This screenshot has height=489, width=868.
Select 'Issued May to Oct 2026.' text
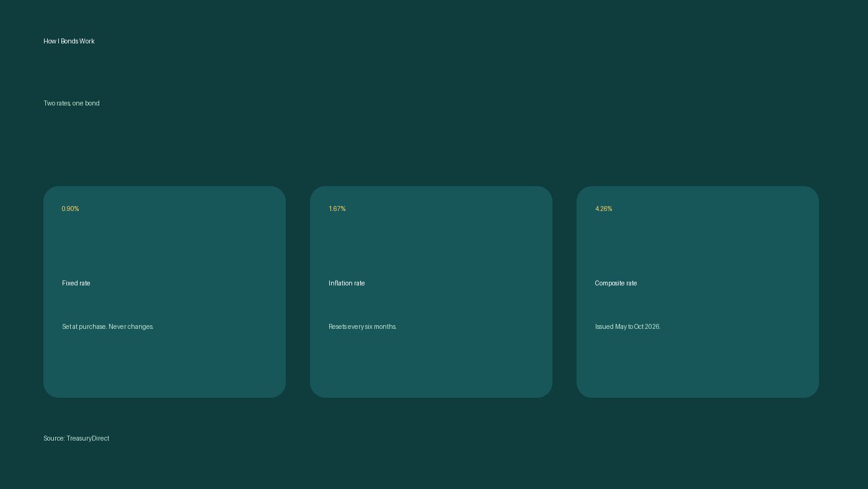click(628, 326)
